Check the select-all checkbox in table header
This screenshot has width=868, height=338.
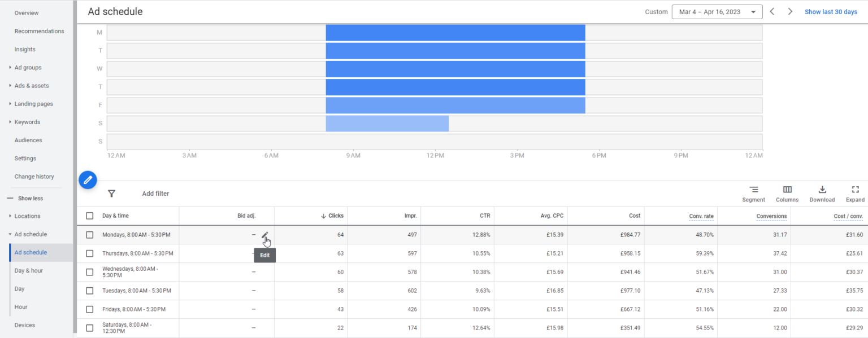click(x=89, y=216)
